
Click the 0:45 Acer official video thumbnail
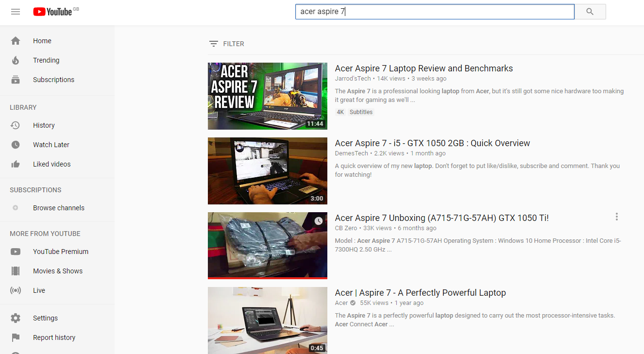point(268,320)
